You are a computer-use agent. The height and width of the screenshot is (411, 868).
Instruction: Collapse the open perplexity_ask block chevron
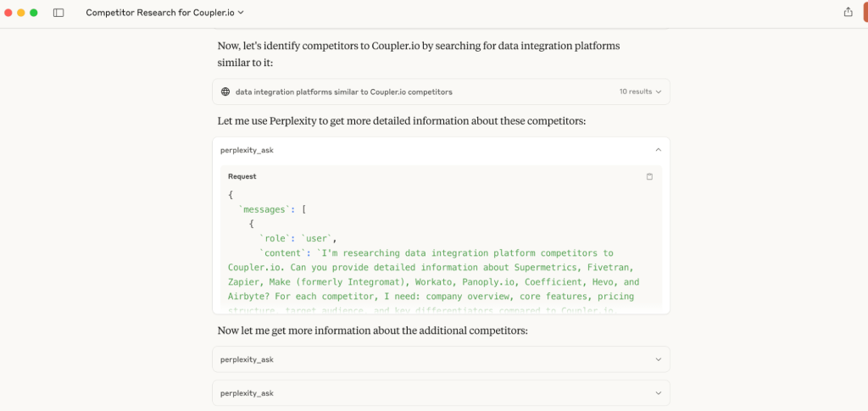(658, 150)
